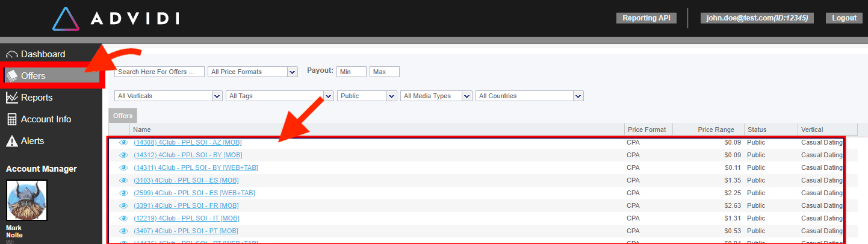Preview offer 2599 via eye icon
The height and width of the screenshot is (244, 868).
click(124, 193)
